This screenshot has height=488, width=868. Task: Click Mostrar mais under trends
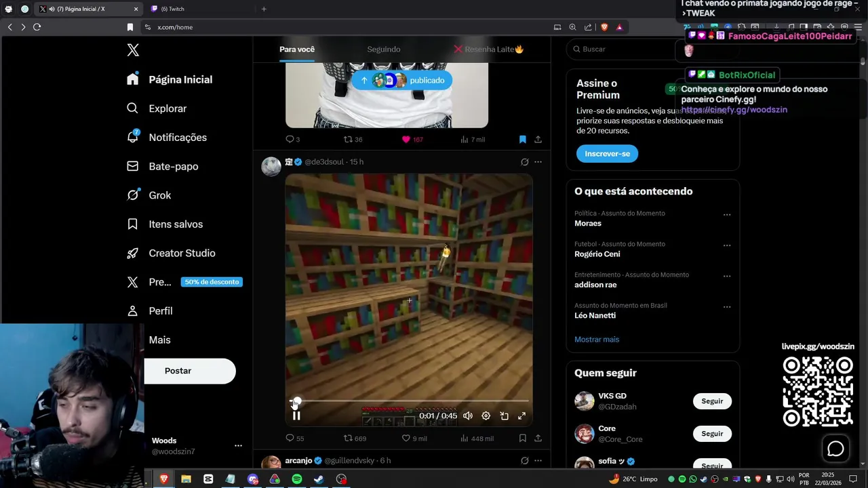597,340
